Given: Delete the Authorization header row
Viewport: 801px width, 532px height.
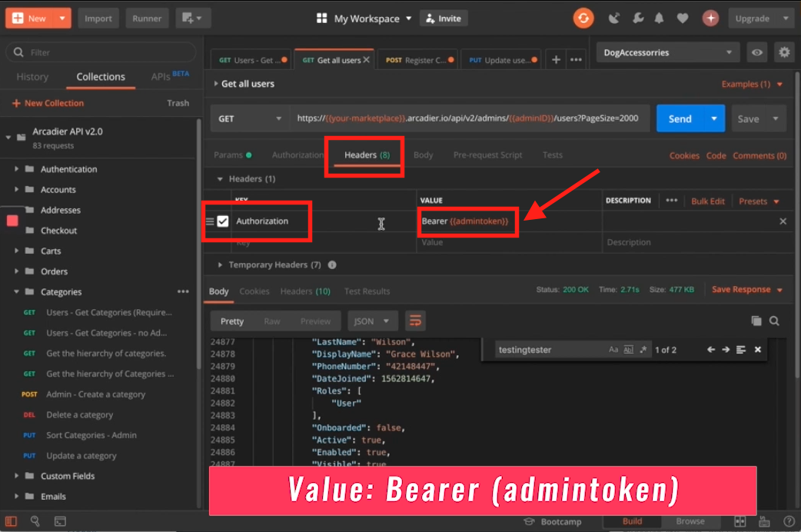Looking at the screenshot, I should (783, 221).
